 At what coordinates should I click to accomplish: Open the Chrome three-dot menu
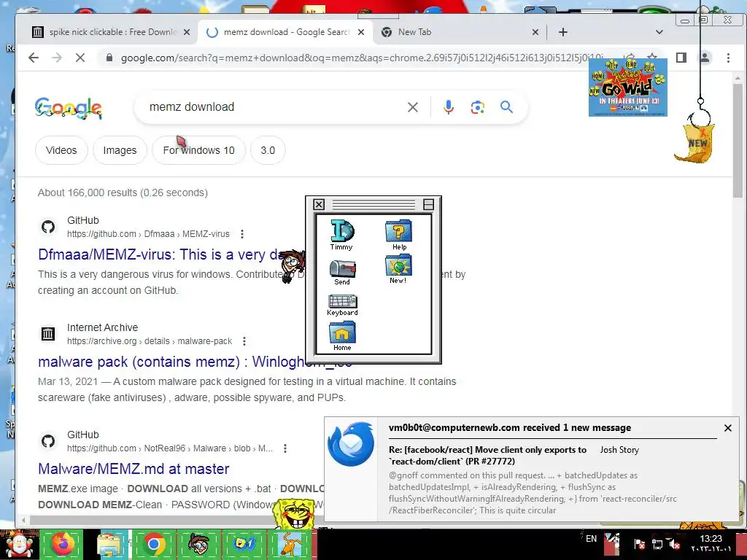[x=728, y=58]
